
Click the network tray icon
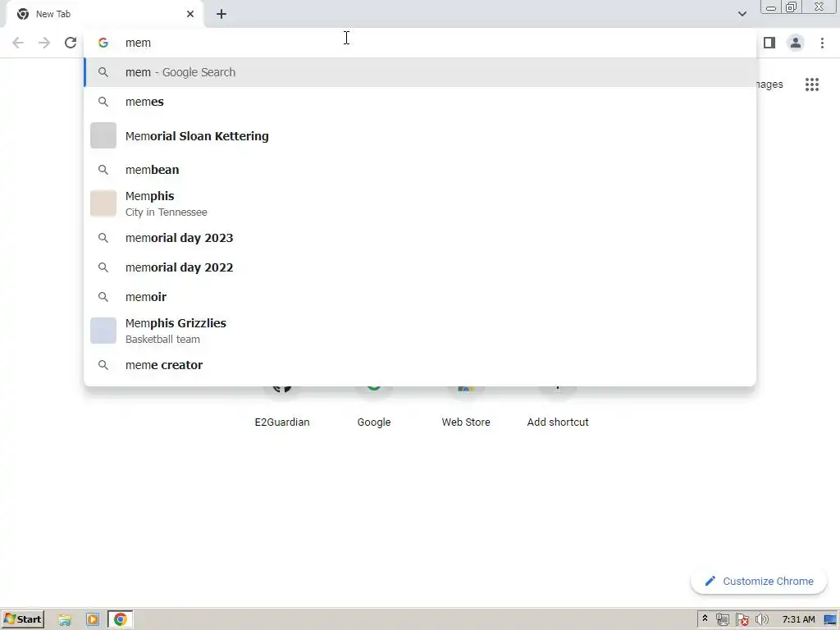click(x=722, y=620)
